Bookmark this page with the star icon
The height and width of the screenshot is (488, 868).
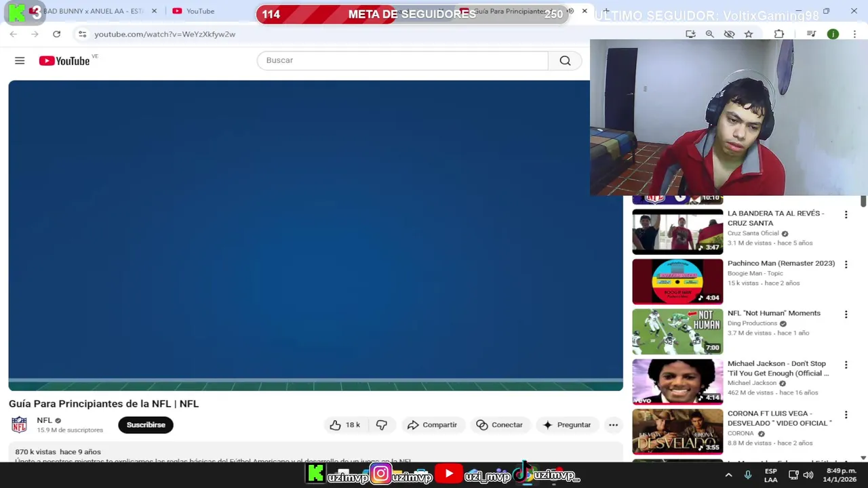coord(749,34)
